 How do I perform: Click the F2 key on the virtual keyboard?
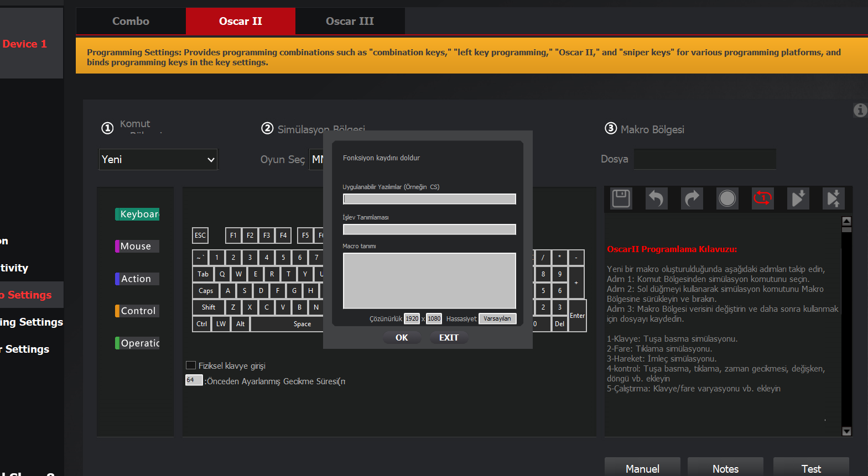point(250,236)
